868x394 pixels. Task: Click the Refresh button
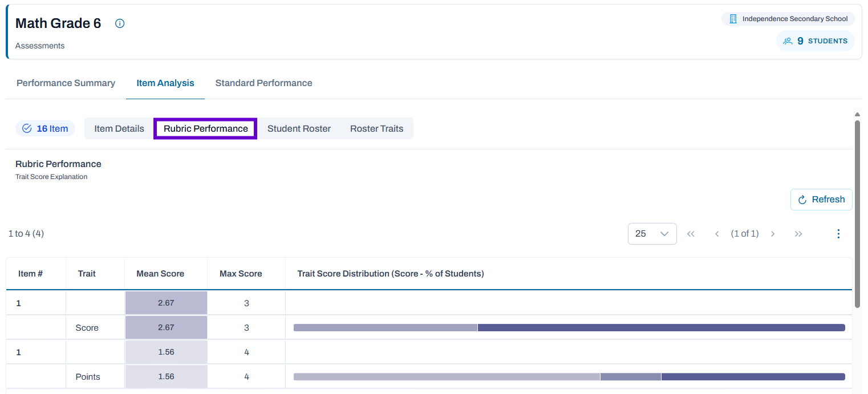[821, 200]
